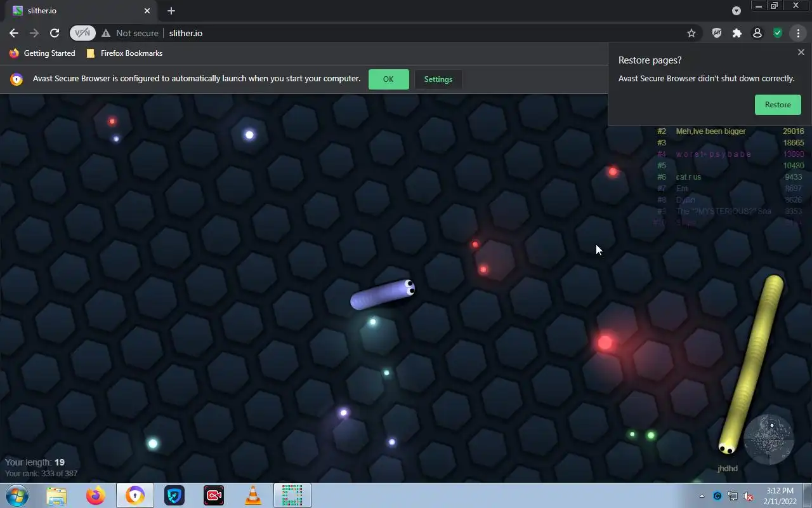812x508 pixels.
Task: Open the network tray icon
Action: click(x=733, y=496)
